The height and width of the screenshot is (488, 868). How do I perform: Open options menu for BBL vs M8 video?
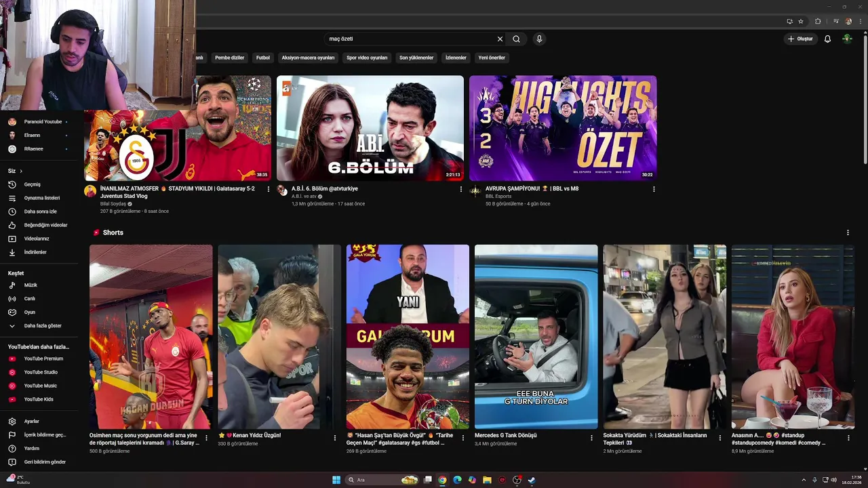tap(654, 189)
